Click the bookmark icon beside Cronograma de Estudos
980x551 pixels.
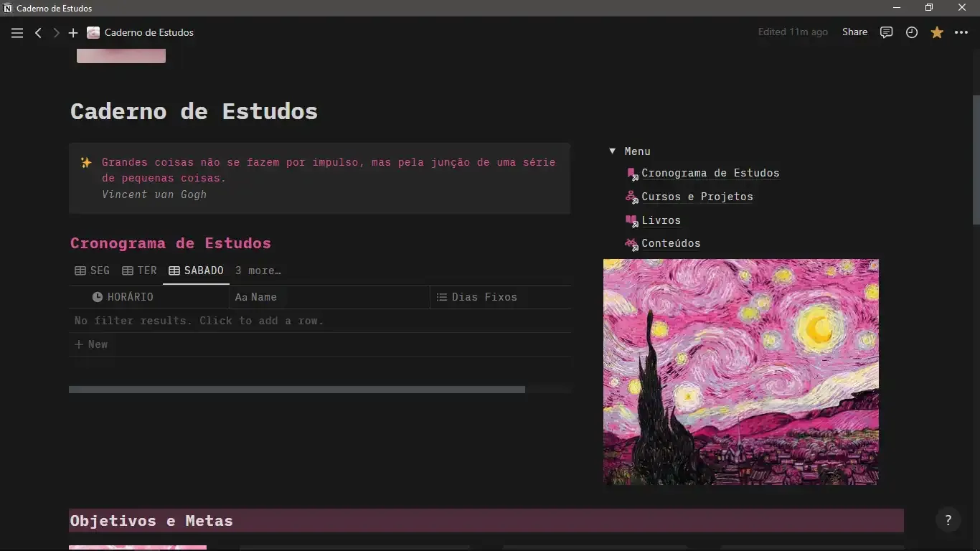631,174
